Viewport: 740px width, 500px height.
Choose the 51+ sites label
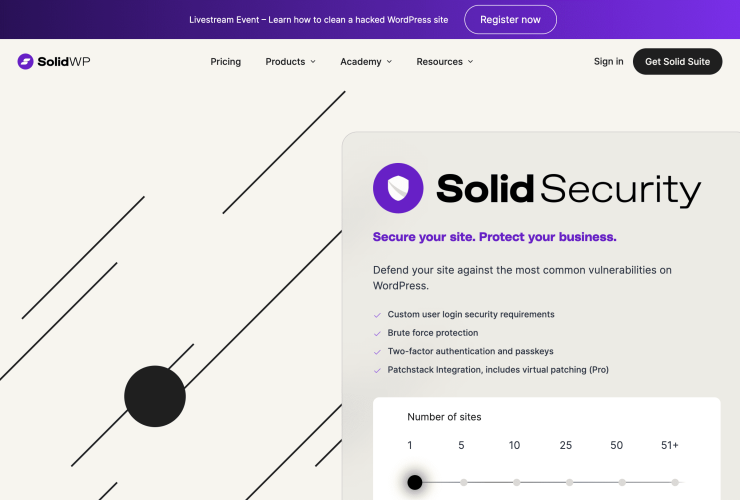(x=670, y=445)
